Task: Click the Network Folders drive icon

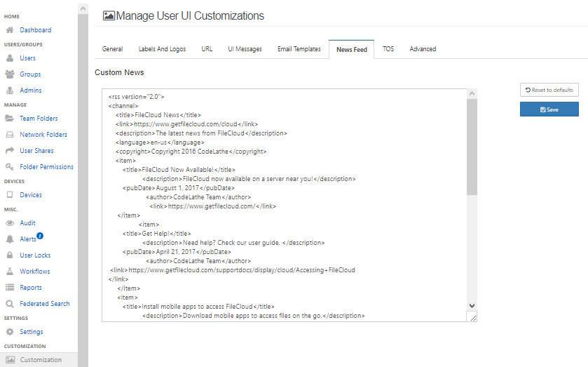Action: (10, 135)
